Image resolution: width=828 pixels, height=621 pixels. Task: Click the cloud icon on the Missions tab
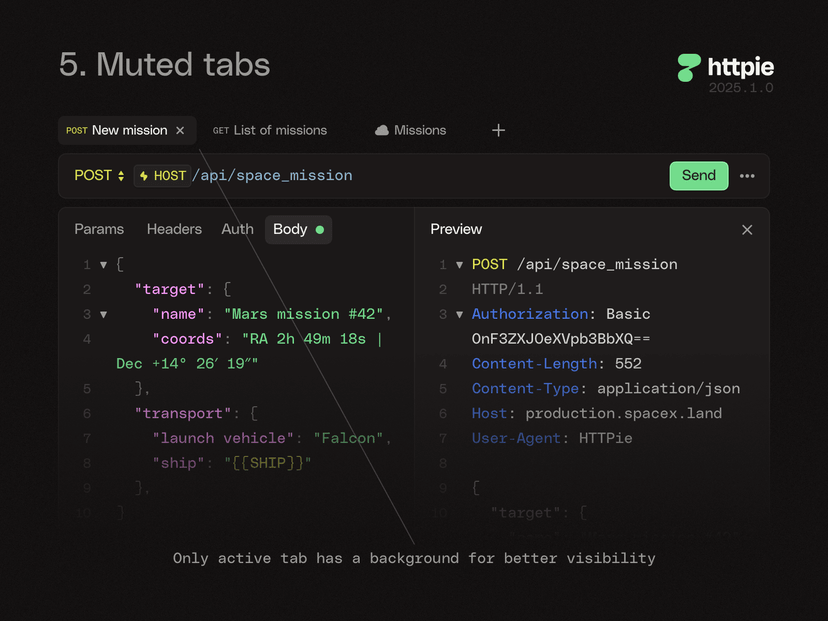[382, 130]
